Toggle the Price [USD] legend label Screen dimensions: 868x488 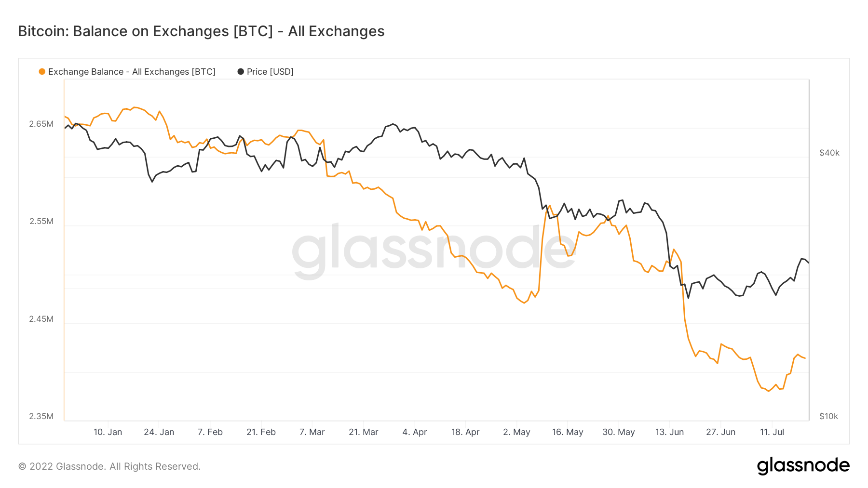[x=270, y=72]
